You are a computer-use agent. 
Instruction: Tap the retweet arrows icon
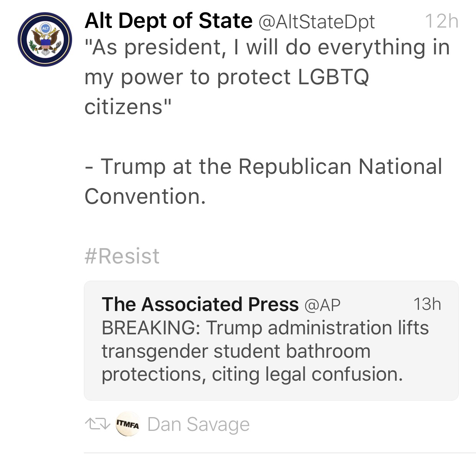click(x=95, y=424)
